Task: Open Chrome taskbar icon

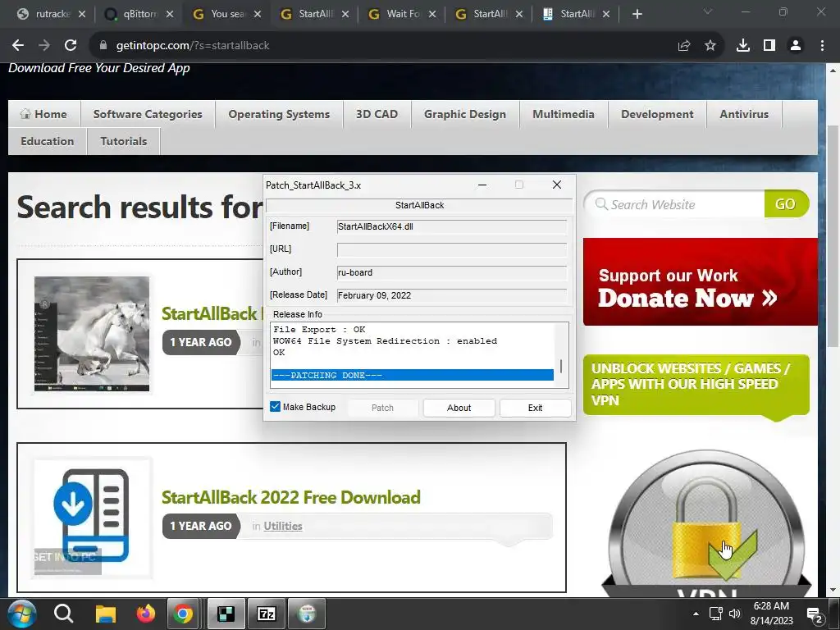Action: click(183, 614)
